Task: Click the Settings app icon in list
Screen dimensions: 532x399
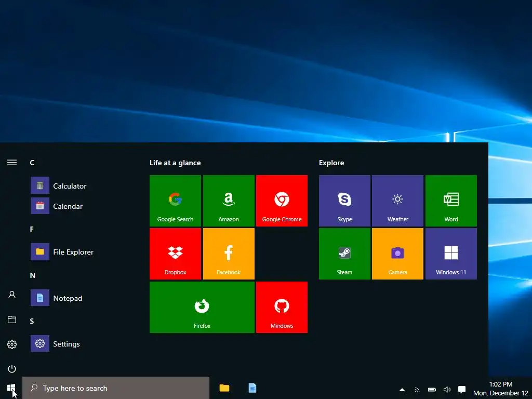Action: pos(40,343)
